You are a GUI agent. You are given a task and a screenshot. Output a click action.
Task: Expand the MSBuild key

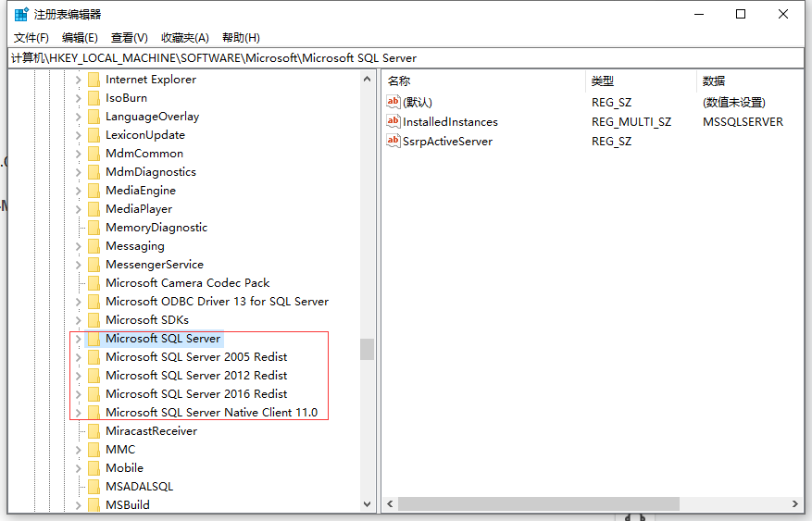click(x=78, y=505)
